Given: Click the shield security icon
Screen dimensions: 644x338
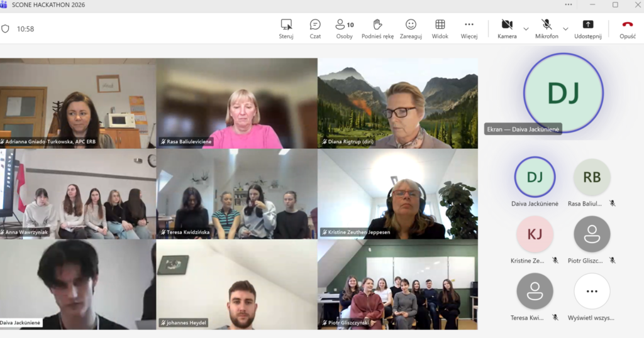Looking at the screenshot, I should click(6, 29).
